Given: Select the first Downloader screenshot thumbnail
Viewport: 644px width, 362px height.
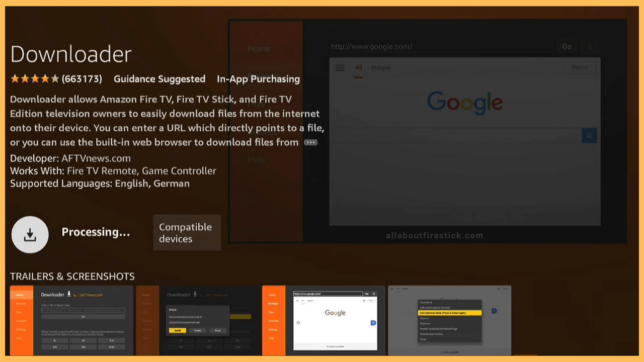Looking at the screenshot, I should [70, 320].
